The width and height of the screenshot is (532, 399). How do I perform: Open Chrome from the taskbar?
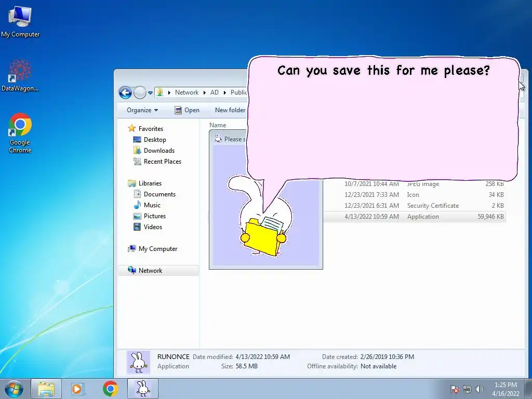(x=110, y=389)
